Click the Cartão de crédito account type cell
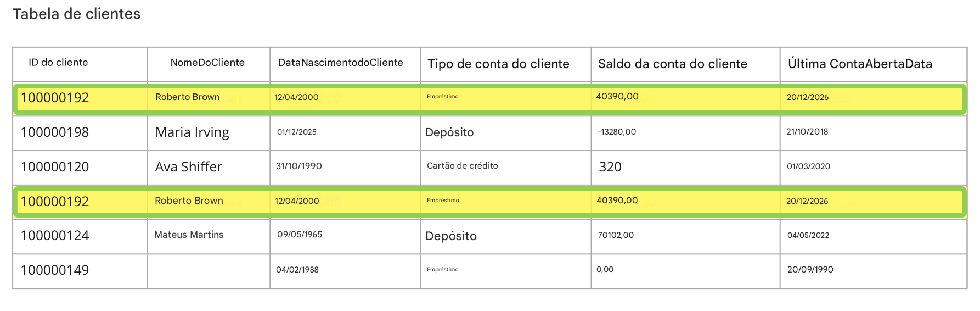 [462, 166]
